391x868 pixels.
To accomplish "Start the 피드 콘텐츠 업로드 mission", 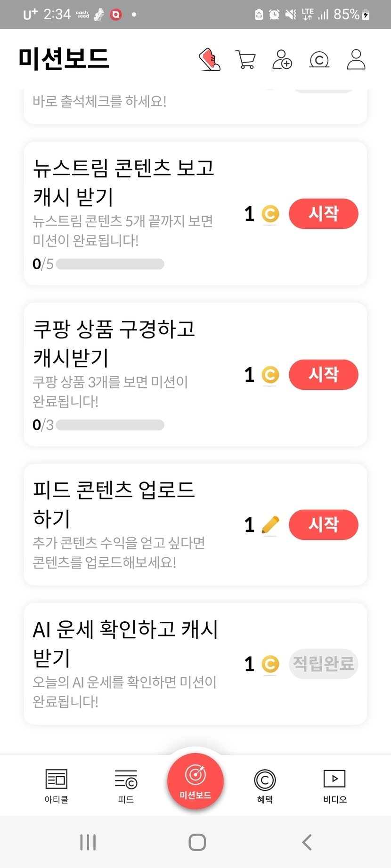I will click(323, 524).
